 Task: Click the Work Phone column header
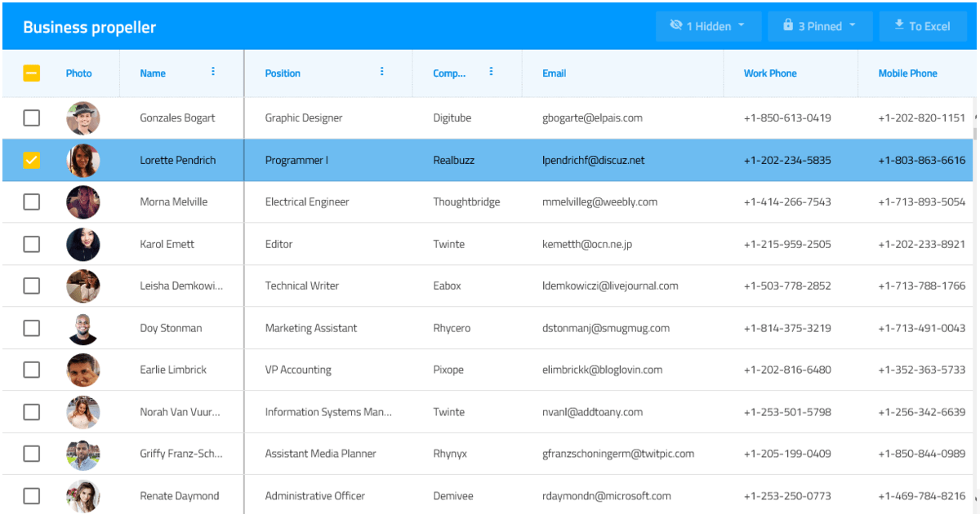point(769,73)
